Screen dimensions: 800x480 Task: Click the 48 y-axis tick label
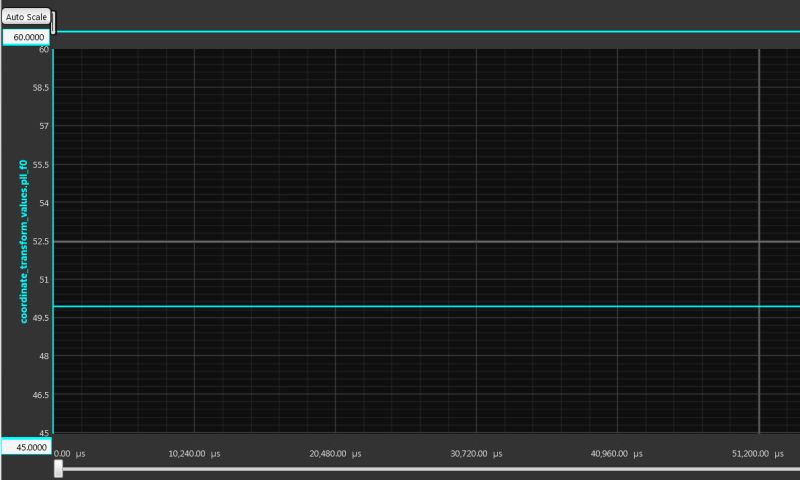click(44, 356)
